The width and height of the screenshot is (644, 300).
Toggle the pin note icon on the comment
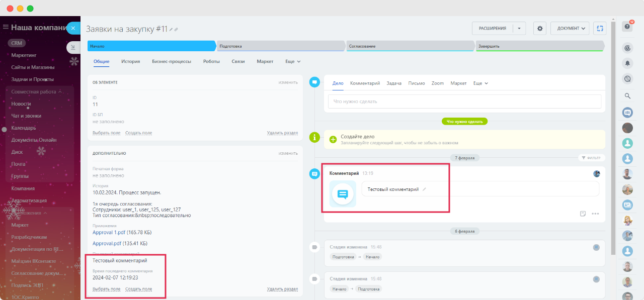[583, 214]
